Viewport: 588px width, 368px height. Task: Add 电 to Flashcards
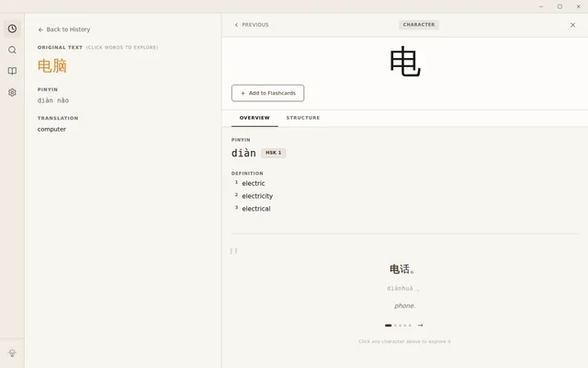click(267, 93)
